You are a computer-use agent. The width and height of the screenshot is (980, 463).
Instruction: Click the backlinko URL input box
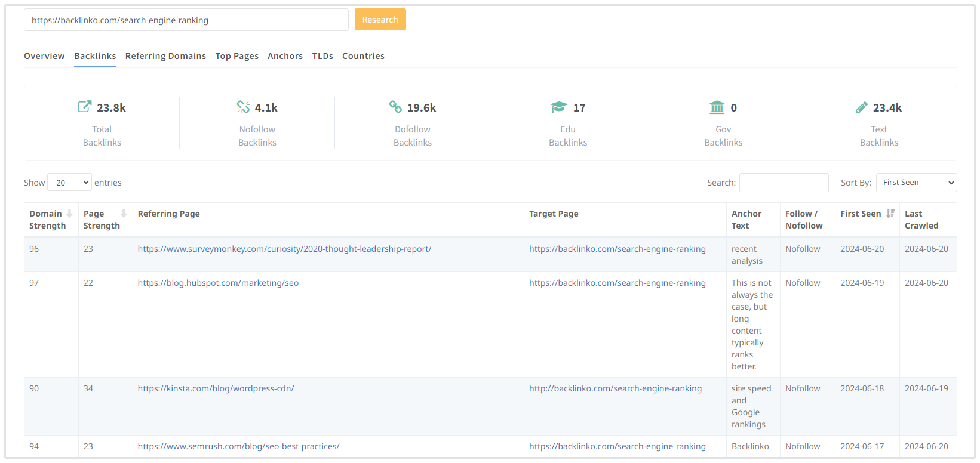click(x=186, y=20)
